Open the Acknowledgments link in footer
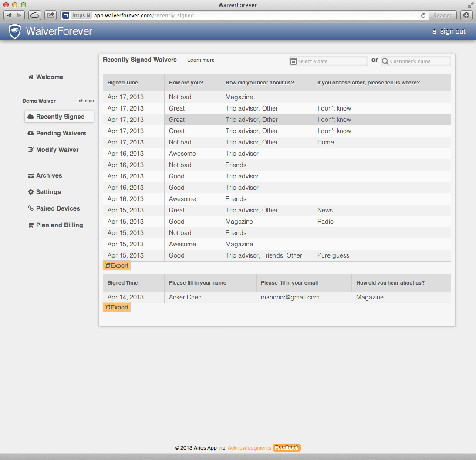 coord(249,447)
